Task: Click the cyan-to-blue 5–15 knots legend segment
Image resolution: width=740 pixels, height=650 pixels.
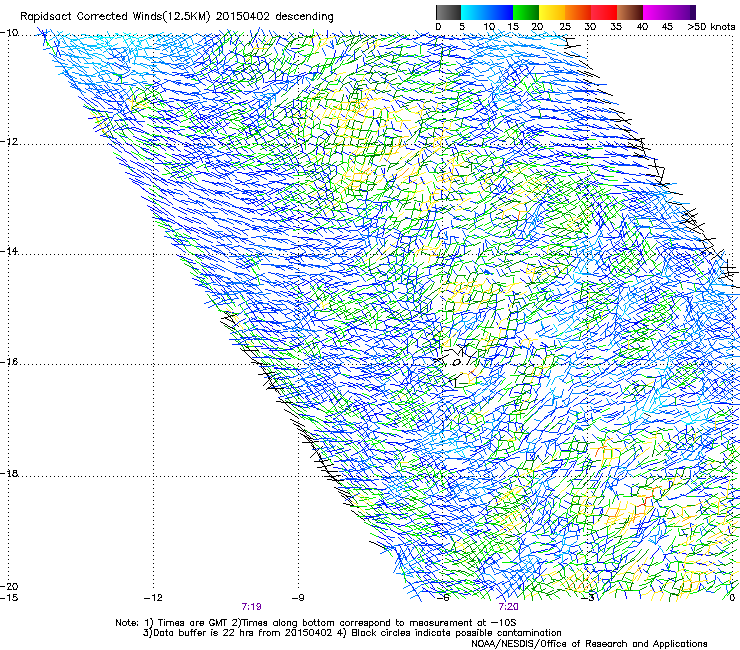Action: [487, 12]
